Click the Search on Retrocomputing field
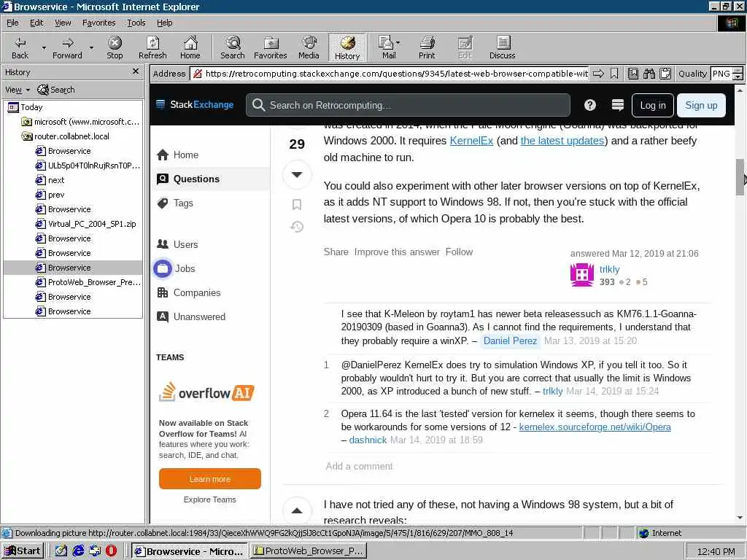 pos(408,105)
